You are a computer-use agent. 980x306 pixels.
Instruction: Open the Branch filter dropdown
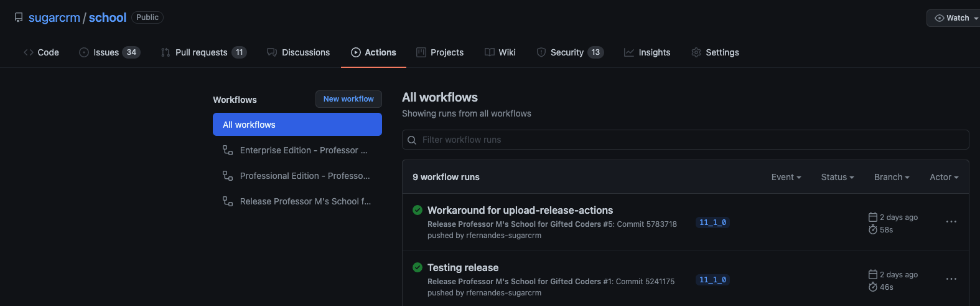pos(892,177)
